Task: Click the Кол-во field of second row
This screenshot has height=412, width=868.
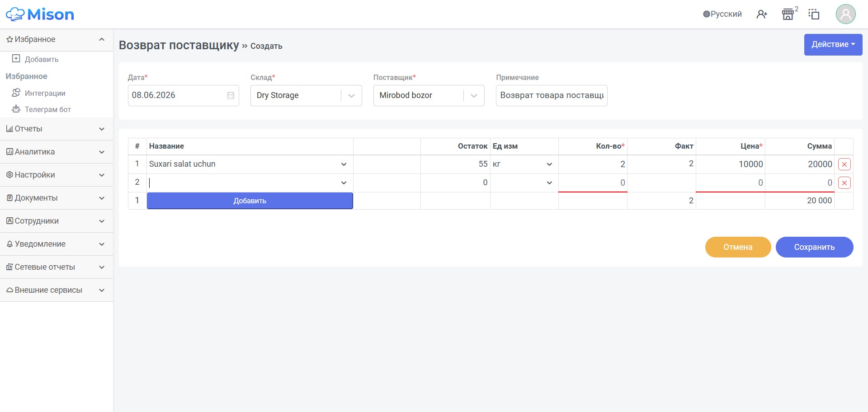Action: pos(593,183)
